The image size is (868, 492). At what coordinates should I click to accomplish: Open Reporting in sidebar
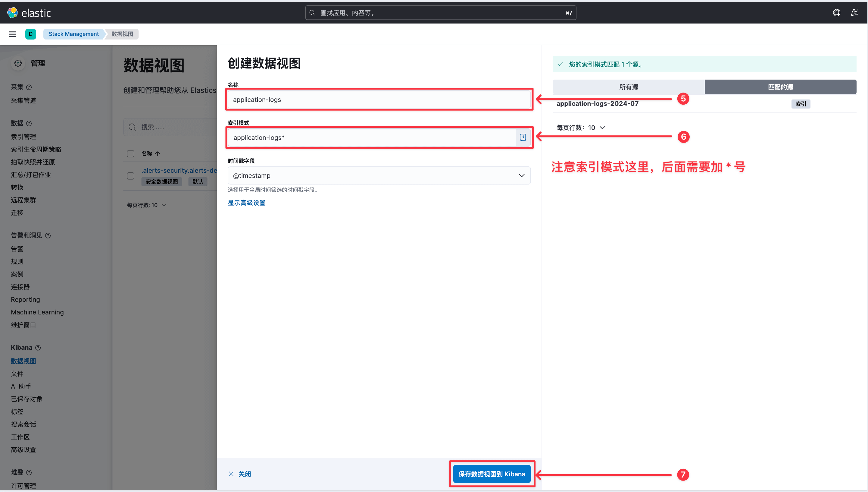(x=25, y=299)
